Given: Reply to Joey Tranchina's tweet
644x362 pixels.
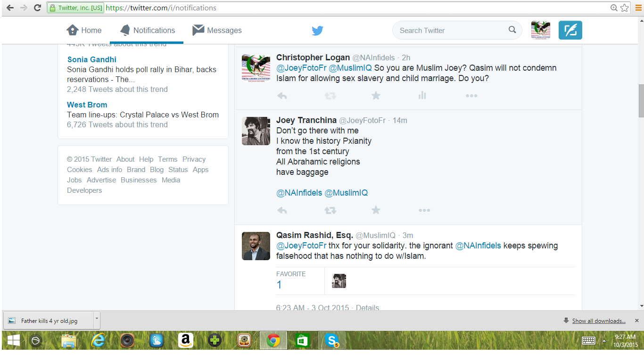Looking at the screenshot, I should pyautogui.click(x=282, y=210).
